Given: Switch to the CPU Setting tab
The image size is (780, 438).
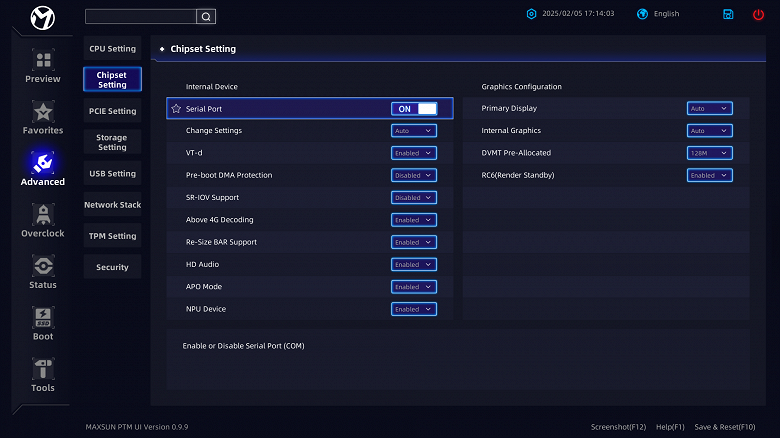Looking at the screenshot, I should tap(112, 49).
